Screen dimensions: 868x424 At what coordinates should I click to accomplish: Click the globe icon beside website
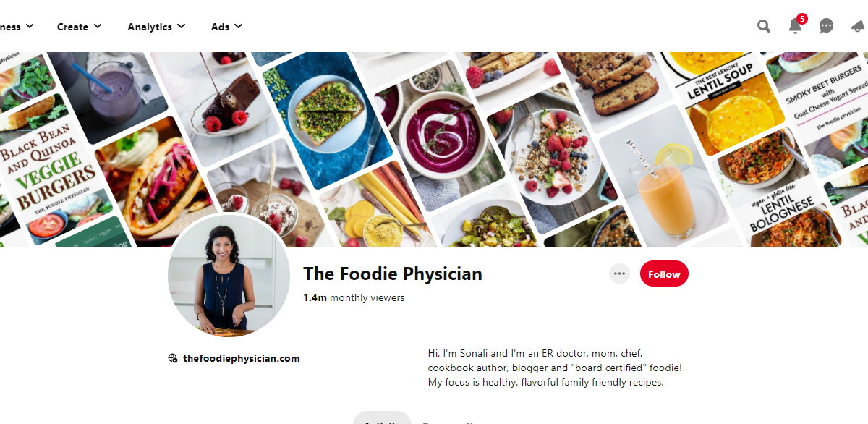pyautogui.click(x=173, y=358)
